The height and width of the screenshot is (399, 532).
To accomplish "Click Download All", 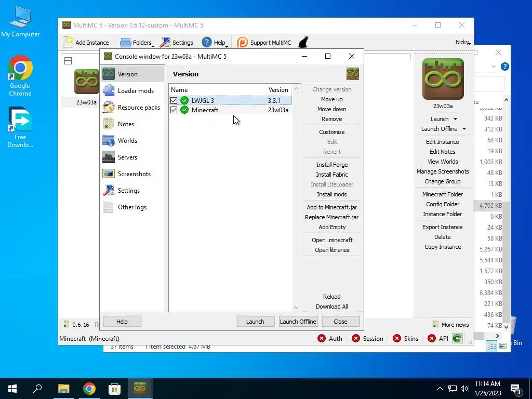I will tap(332, 307).
